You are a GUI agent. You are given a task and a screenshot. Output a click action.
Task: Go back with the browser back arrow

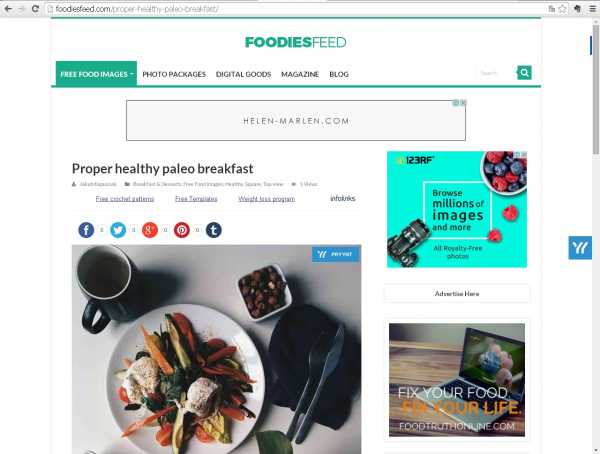[8, 8]
